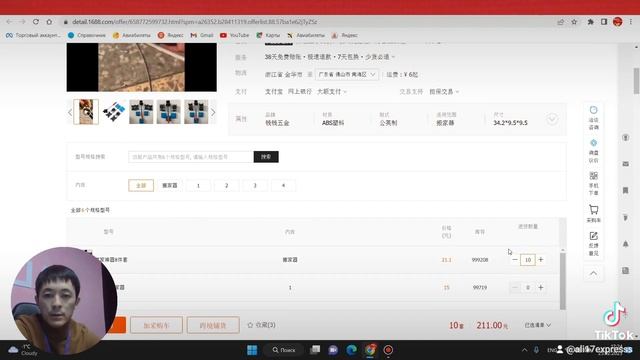Click the back-to-top chevron button

593,273
